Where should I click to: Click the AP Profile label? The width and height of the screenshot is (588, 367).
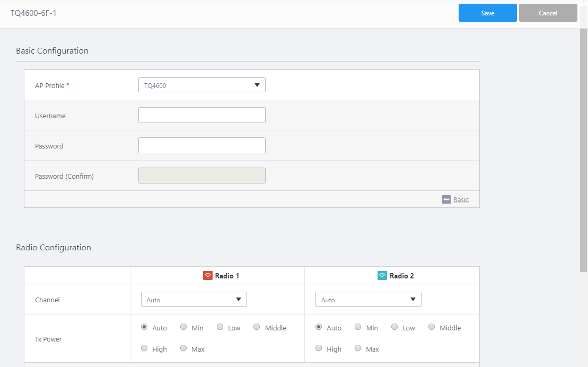click(x=50, y=85)
